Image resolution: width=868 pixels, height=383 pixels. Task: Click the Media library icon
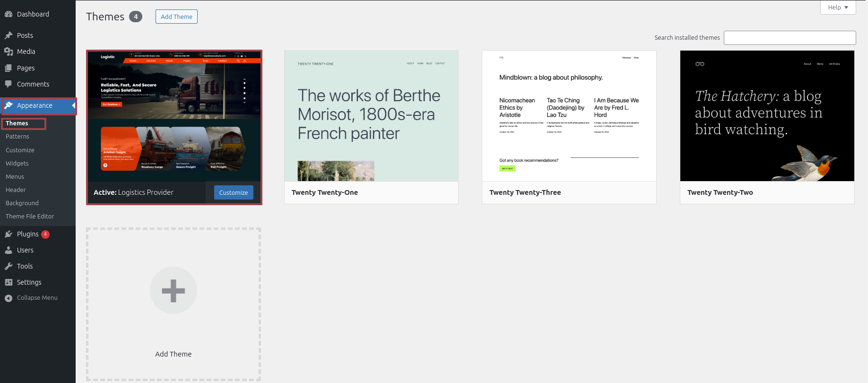click(9, 52)
